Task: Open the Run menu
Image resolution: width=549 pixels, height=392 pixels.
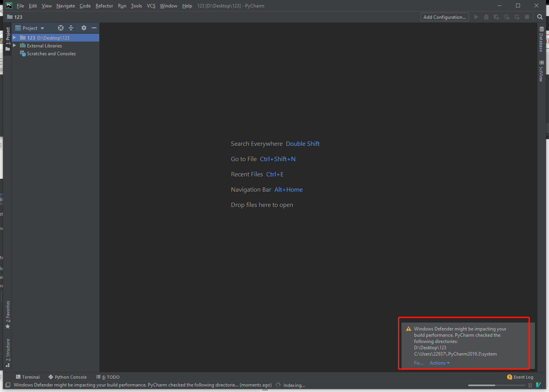Action: 122,6
